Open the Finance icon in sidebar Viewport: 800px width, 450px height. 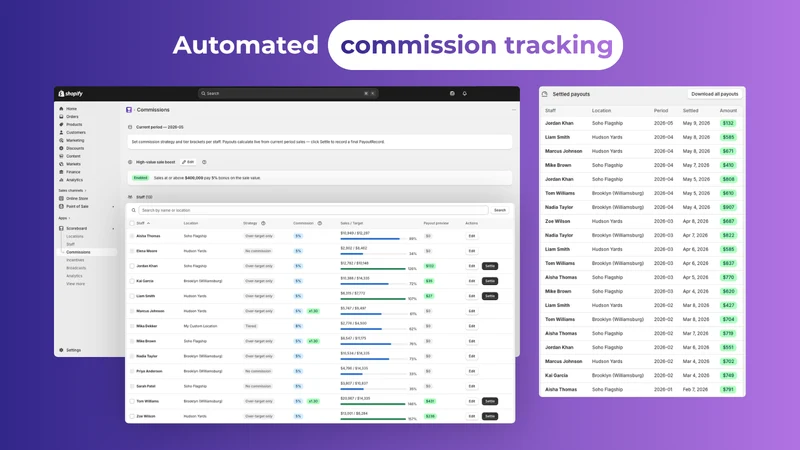61,172
